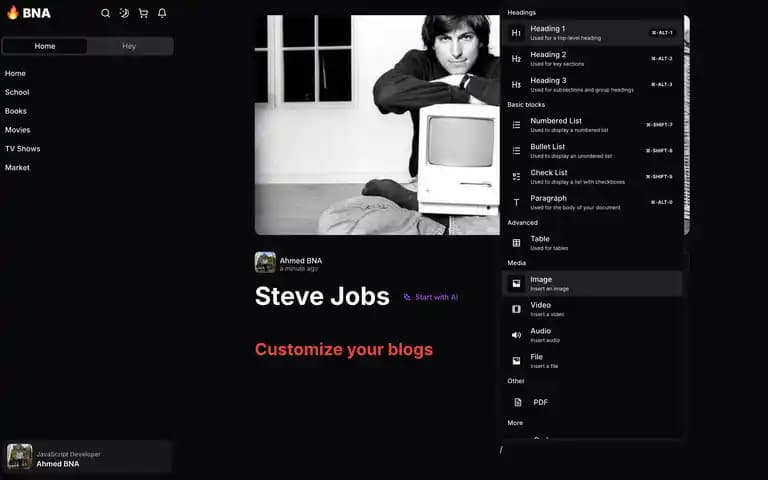Click the File insert icon
This screenshot has height=480, width=768.
pyautogui.click(x=516, y=361)
